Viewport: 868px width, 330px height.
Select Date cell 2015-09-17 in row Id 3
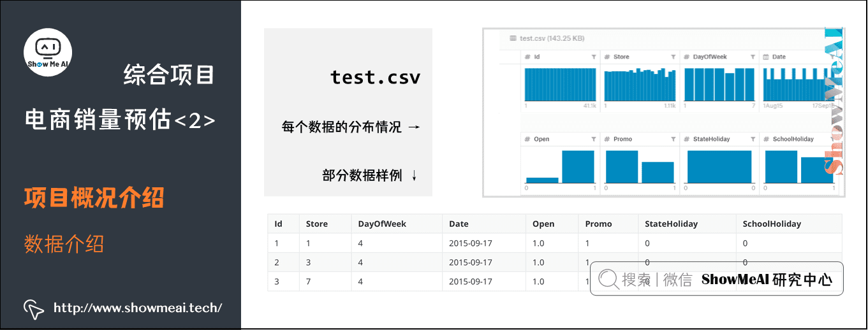click(471, 282)
